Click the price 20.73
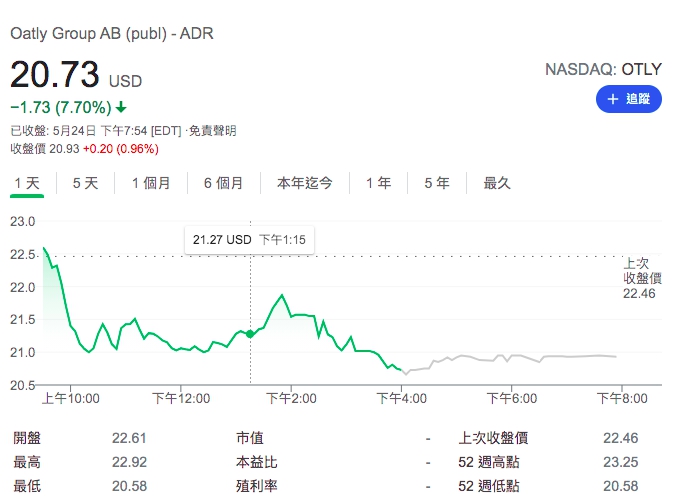 point(54,74)
